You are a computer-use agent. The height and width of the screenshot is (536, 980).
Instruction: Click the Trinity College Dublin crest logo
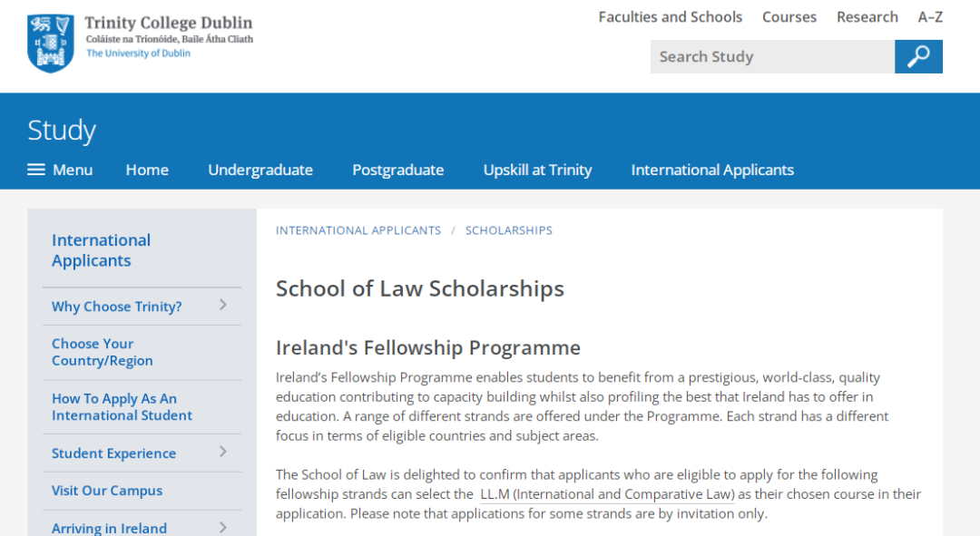point(51,44)
